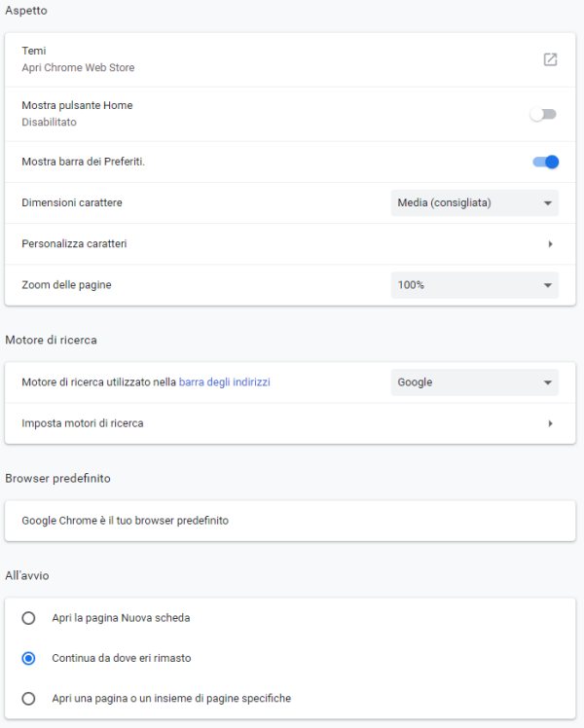Click Google Chrome browser predefinito row
584x728 pixels.
(290, 521)
